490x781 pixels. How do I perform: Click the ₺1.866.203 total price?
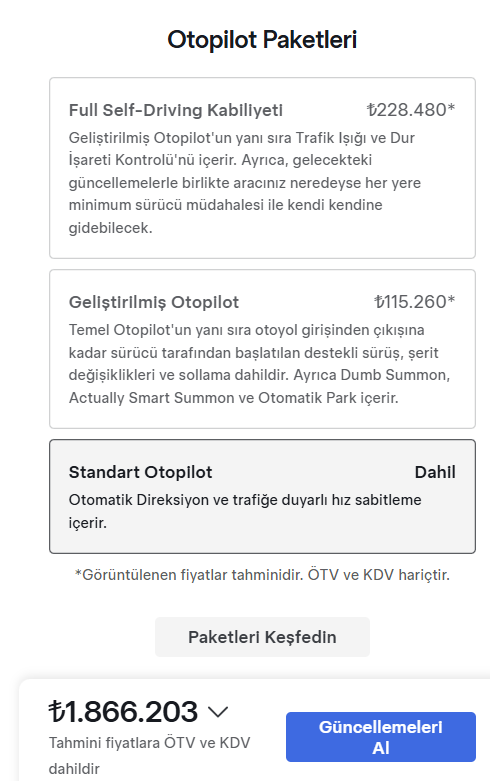pyautogui.click(x=123, y=711)
